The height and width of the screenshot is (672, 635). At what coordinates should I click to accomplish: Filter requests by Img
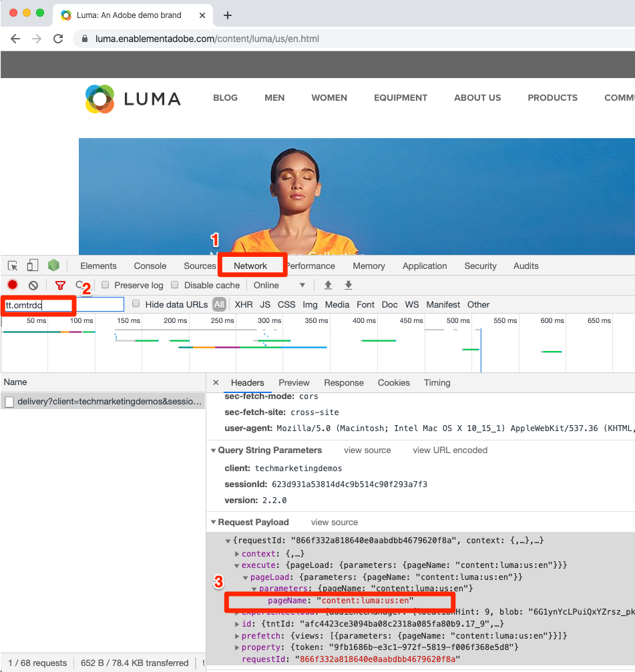(310, 305)
